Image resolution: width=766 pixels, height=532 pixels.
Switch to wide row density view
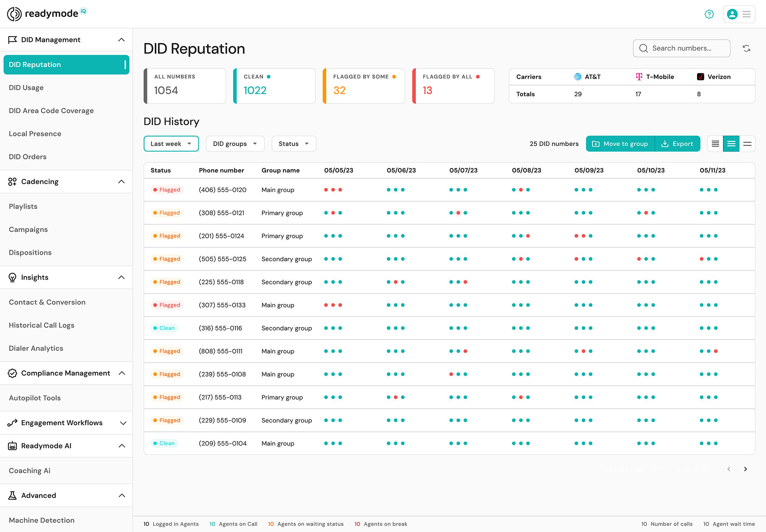(747, 144)
